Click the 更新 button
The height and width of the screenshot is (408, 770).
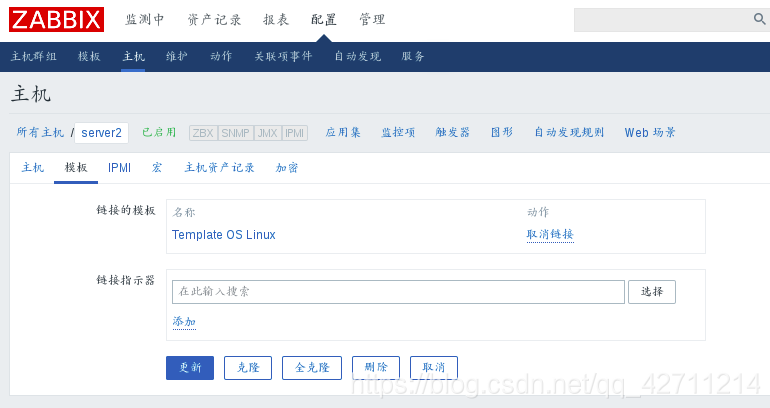190,368
